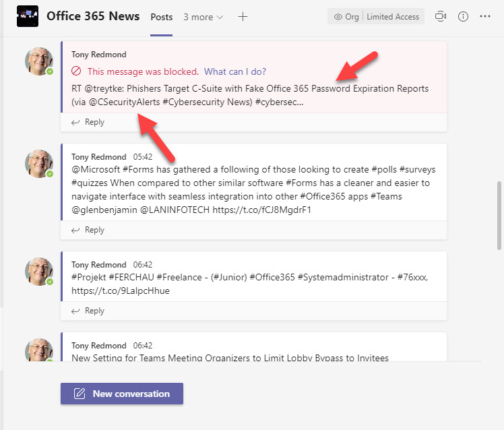Click the New Setting for Teams Meeting post text
Screen dimensions: 504x430
[230, 358]
